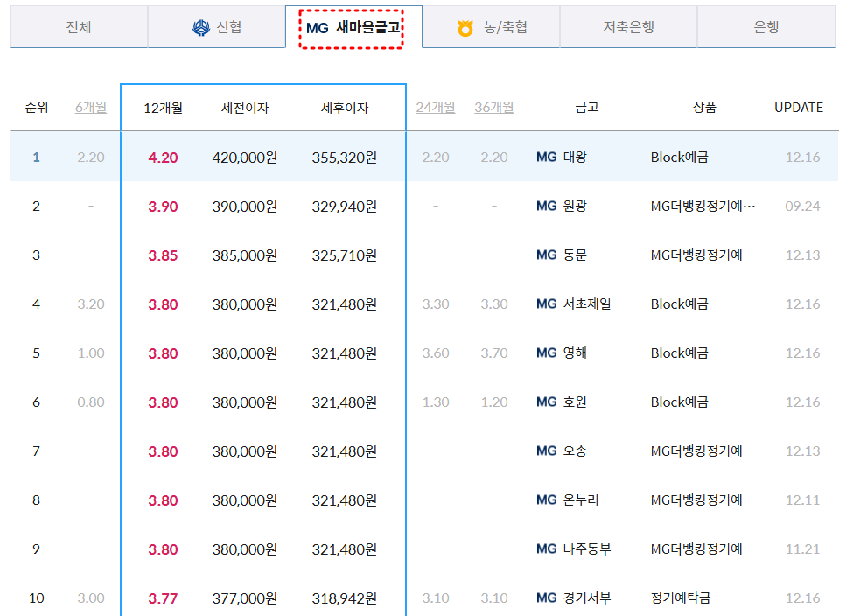Click the 세후이자 column header
The height and width of the screenshot is (616, 846).
pyautogui.click(x=345, y=108)
